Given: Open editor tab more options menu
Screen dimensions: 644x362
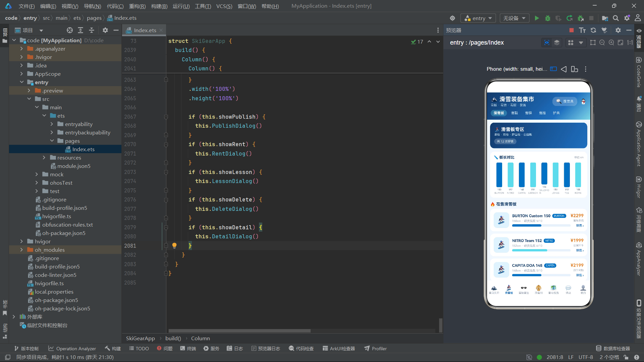Looking at the screenshot, I should [x=438, y=30].
